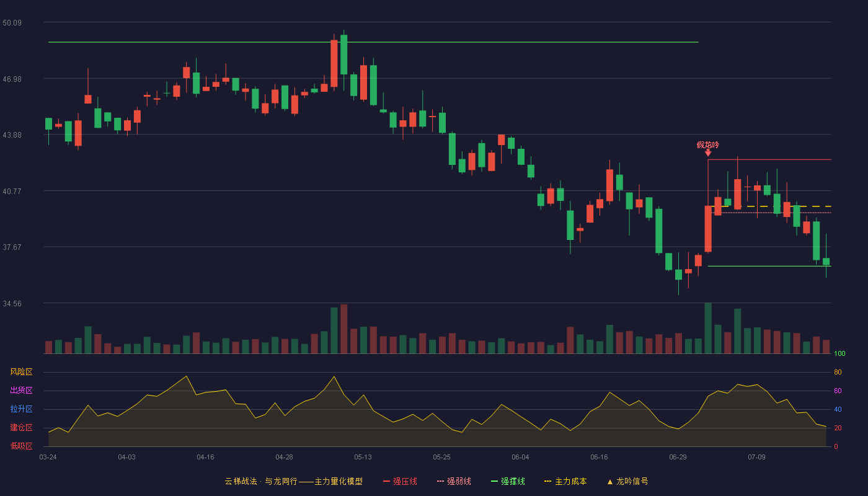Toggle the 主力成本 legend entry

click(565, 481)
